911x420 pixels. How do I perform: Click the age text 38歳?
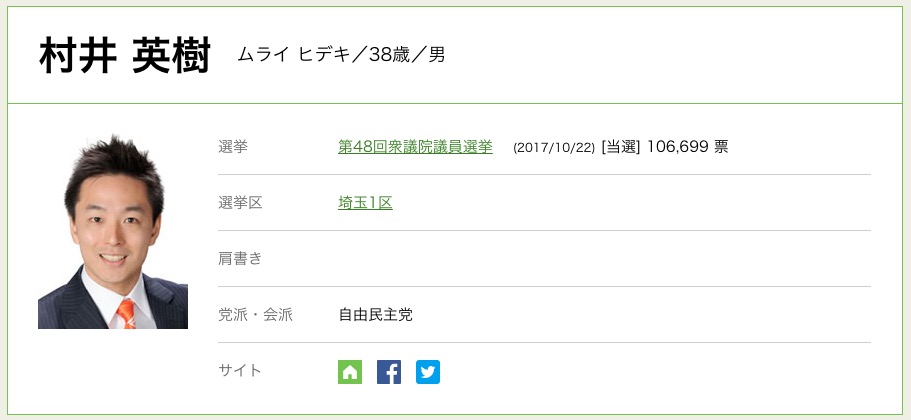click(394, 55)
